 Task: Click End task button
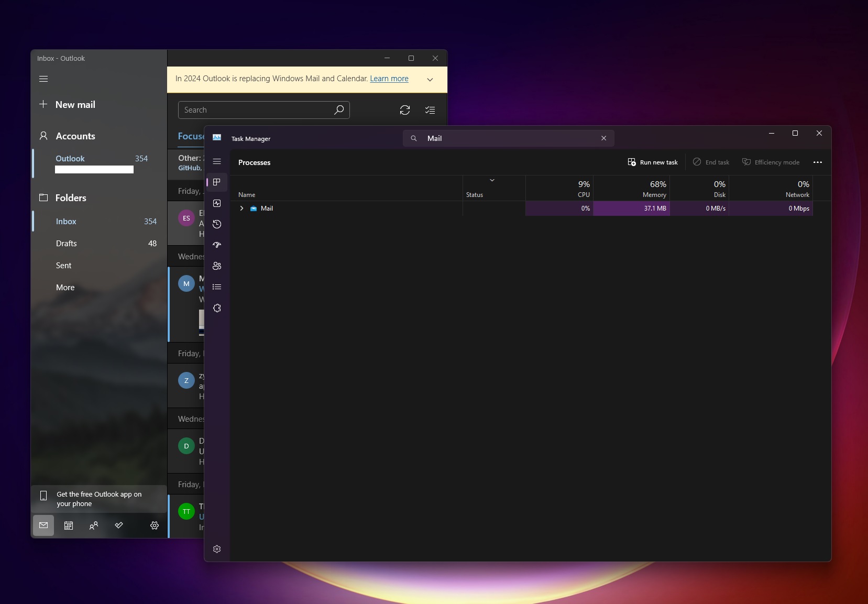(711, 162)
